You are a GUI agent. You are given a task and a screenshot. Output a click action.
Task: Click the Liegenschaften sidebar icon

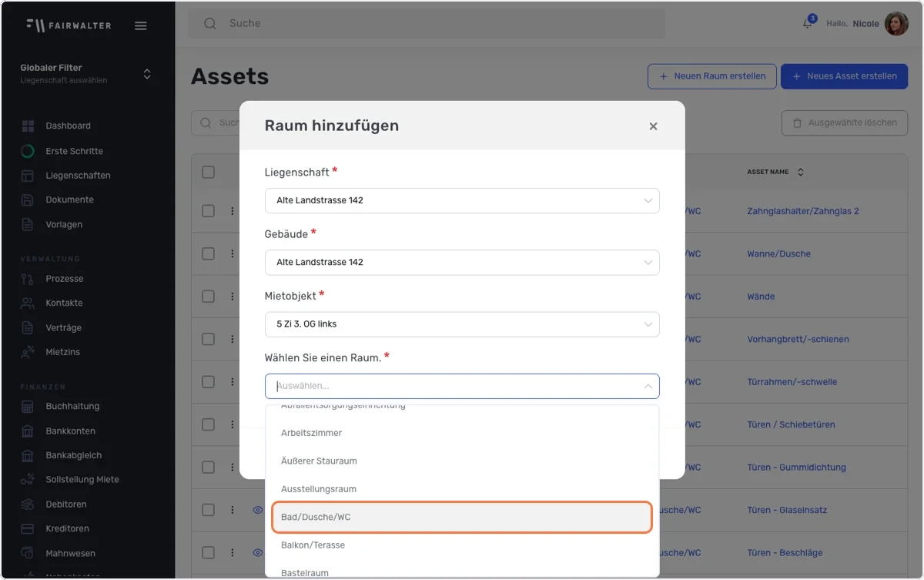(x=28, y=176)
